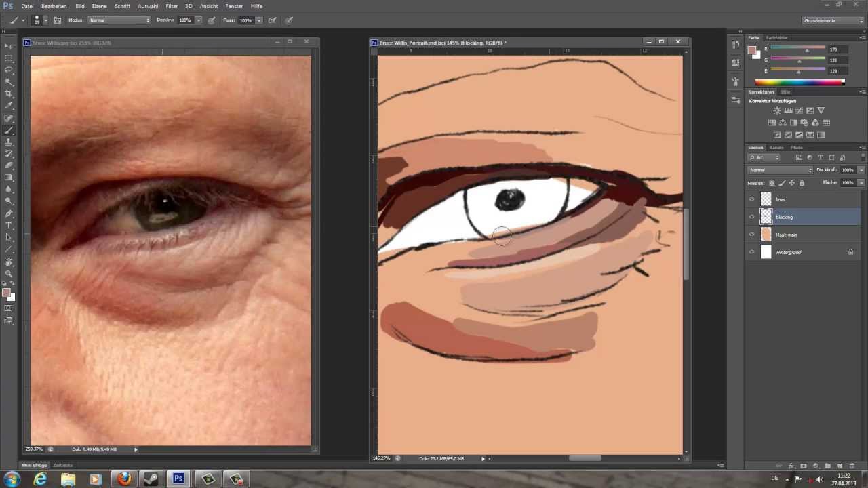This screenshot has width=868, height=488.
Task: Click the Brightness/Contrast adjustment icon
Action: click(x=777, y=110)
